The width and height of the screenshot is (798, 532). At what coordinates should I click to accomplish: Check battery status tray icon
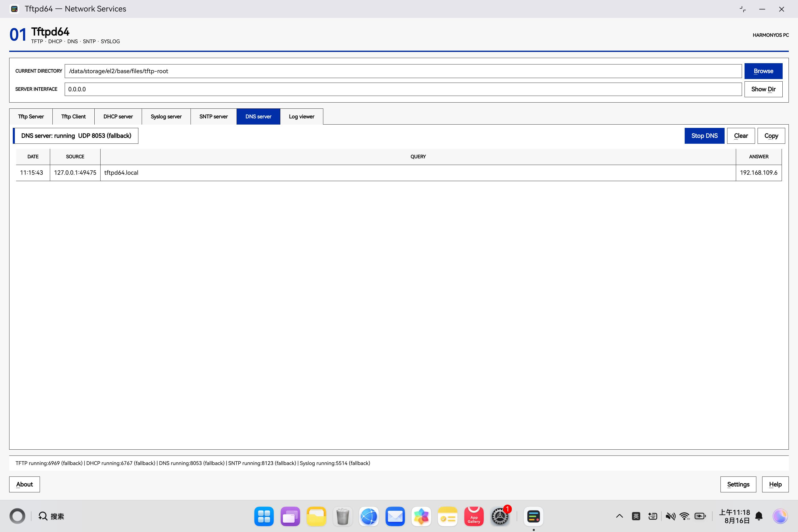[x=700, y=516]
